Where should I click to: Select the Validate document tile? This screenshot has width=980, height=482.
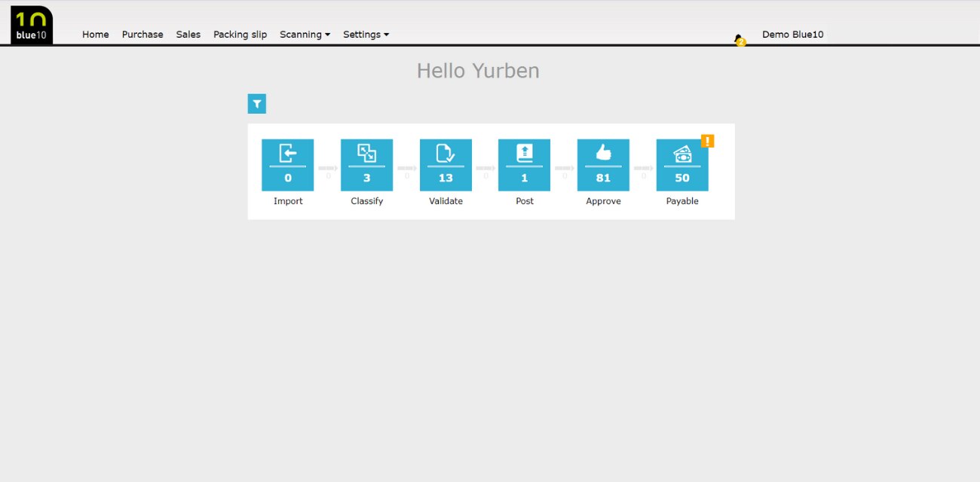[446, 164]
